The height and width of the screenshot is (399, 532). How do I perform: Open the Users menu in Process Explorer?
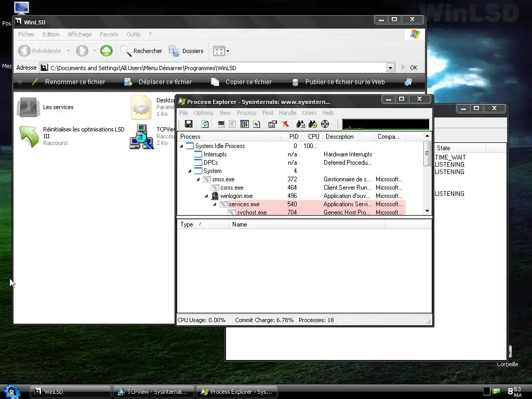[x=310, y=113]
